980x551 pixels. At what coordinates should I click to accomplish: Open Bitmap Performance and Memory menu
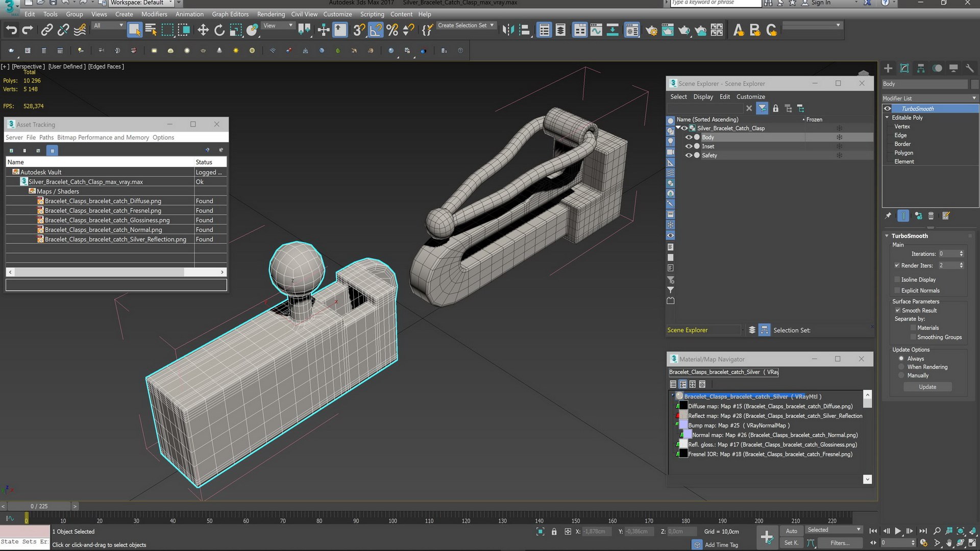click(103, 137)
